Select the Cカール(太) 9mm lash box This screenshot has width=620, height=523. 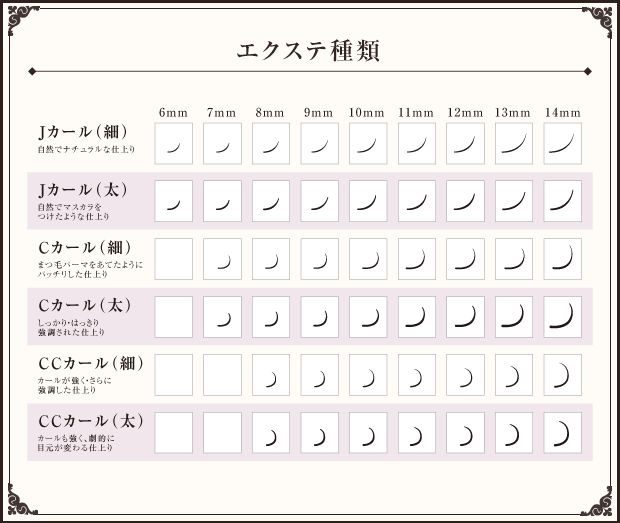(x=319, y=317)
